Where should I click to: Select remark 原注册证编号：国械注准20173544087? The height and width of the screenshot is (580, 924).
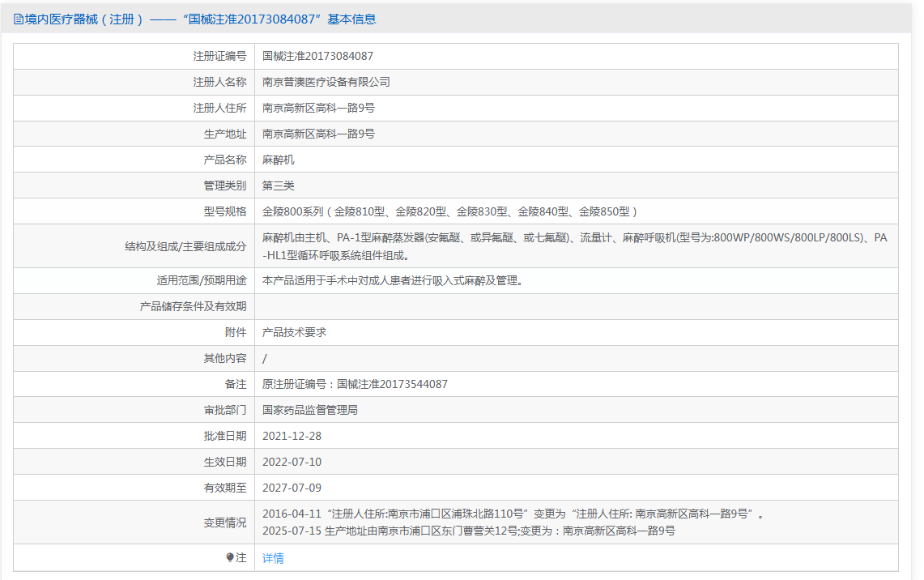click(355, 384)
